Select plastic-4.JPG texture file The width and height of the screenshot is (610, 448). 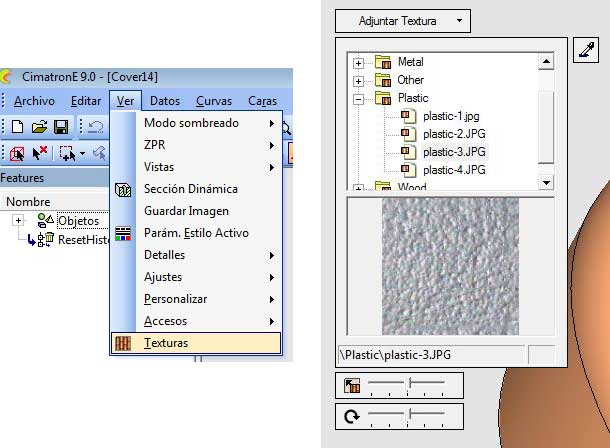pos(453,170)
